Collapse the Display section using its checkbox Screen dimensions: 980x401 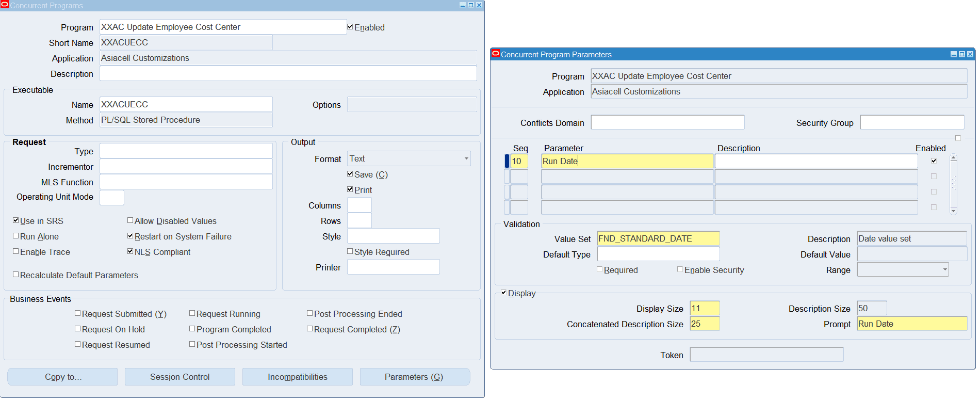point(504,293)
